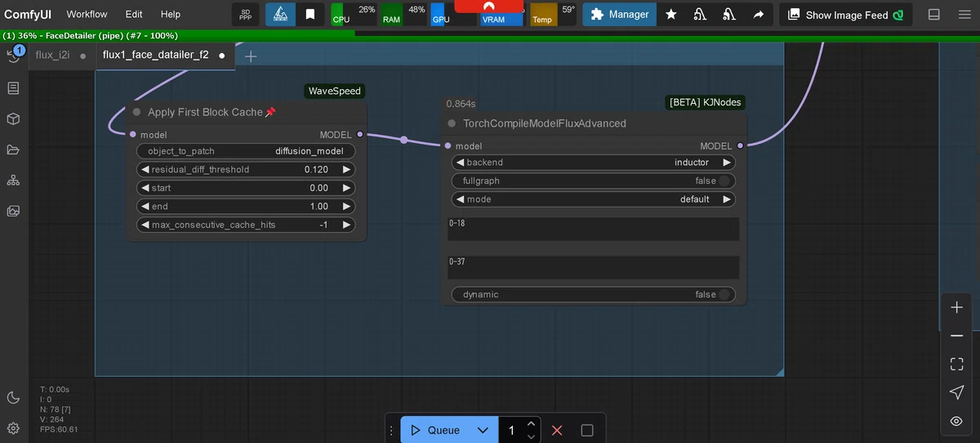Screen dimensions: 980x443
Task: Open the Help menu
Action: tap(171, 14)
